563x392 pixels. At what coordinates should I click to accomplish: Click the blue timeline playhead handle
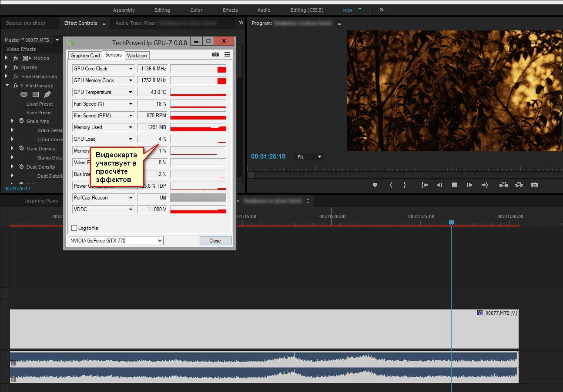[x=451, y=223]
